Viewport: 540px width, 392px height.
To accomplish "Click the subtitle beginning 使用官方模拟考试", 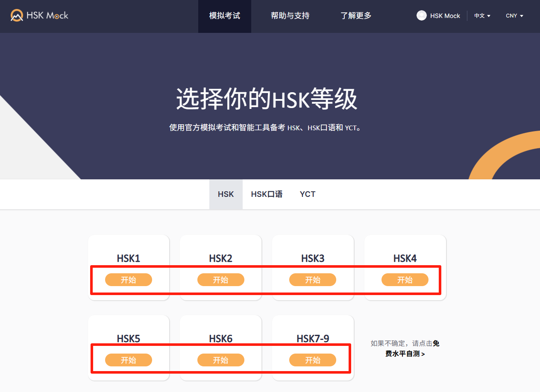I will 265,128.
